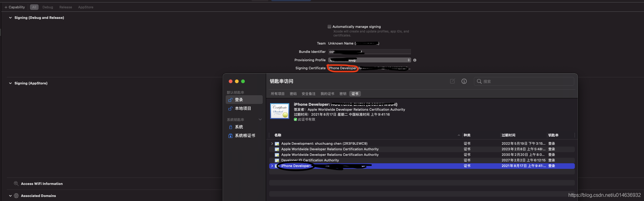Click the Bundle Identifier input field
Image resolution: width=644 pixels, height=201 pixels.
coord(370,52)
